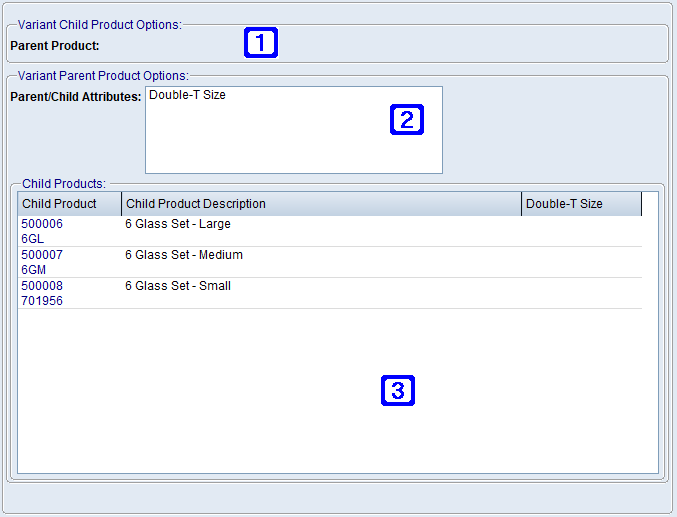This screenshot has width=677, height=517.
Task: Open child product code 500007
Action: coord(42,255)
